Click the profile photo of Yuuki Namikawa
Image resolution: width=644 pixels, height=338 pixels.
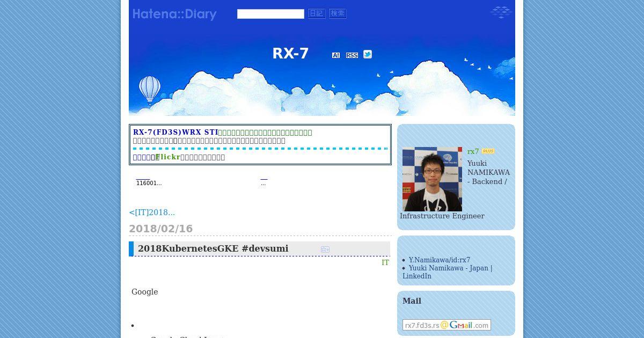(x=432, y=179)
